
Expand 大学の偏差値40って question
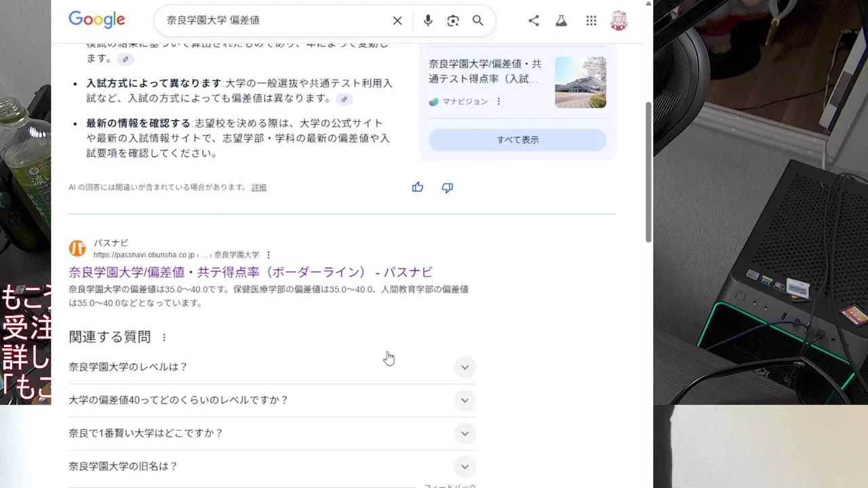tap(272, 400)
